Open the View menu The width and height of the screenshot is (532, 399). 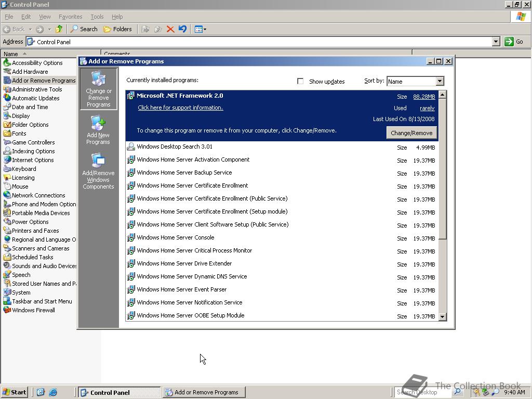click(45, 17)
